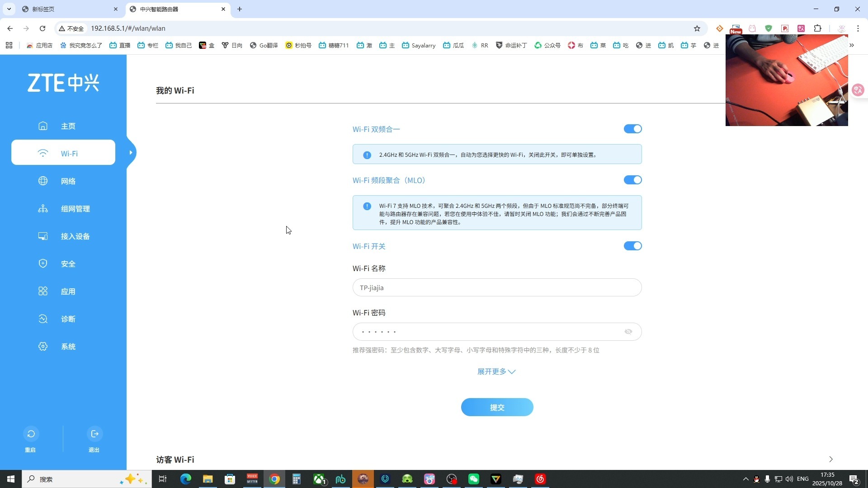Show Wi-Fi password via eye icon
Viewport: 868px width, 488px height.
pyautogui.click(x=628, y=332)
